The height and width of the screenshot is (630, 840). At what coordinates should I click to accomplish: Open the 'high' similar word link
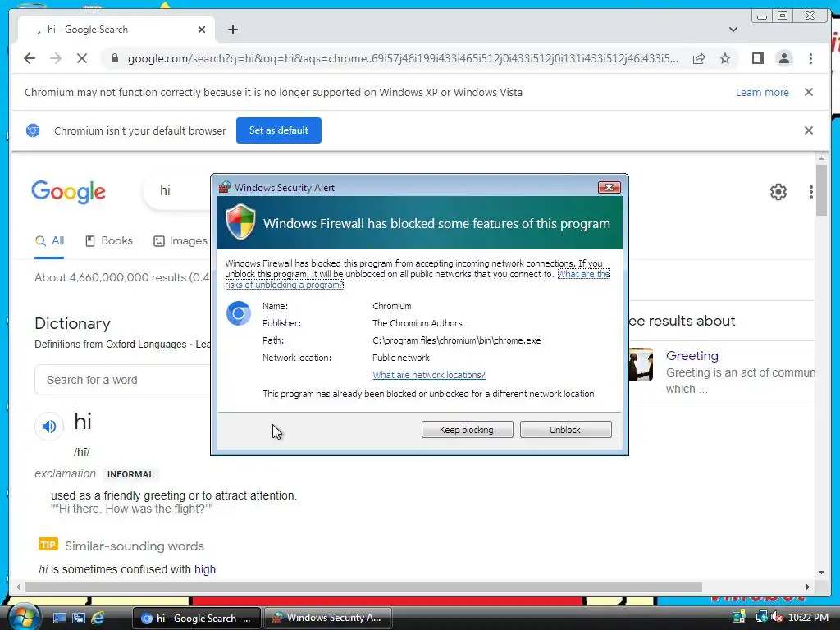tap(204, 569)
